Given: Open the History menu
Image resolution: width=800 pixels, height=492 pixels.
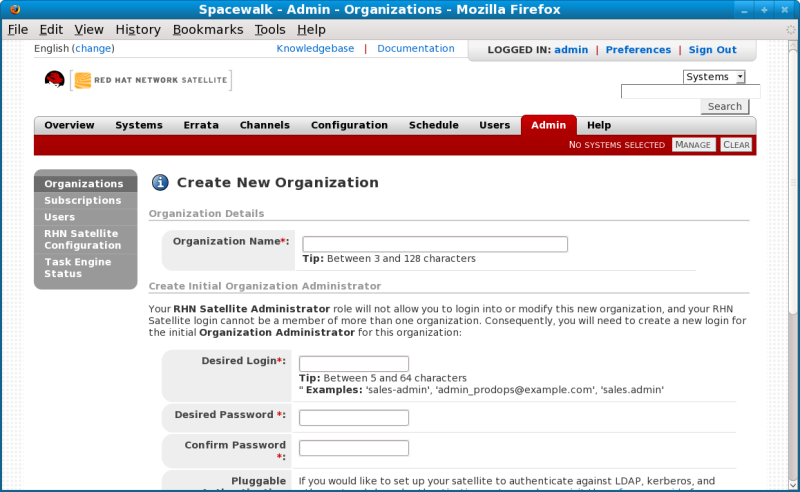Looking at the screenshot, I should click(x=138, y=30).
